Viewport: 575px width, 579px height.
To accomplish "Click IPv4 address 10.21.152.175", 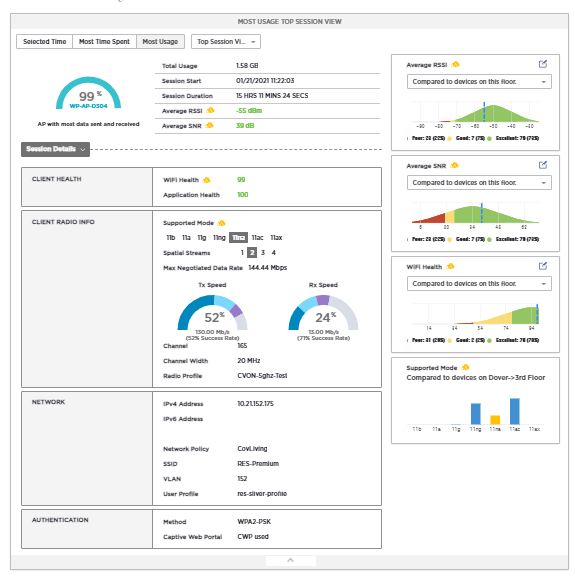I will 256,404.
